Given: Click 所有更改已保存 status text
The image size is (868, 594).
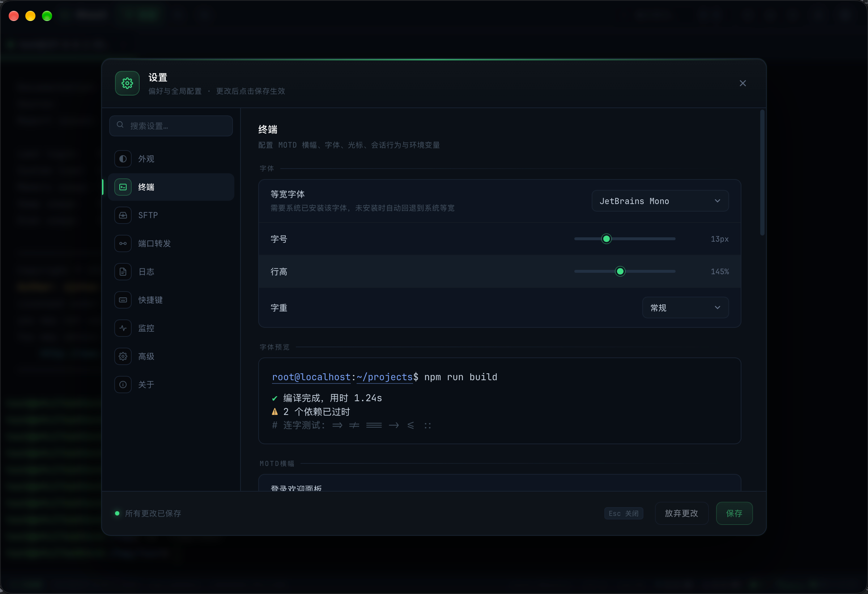Looking at the screenshot, I should point(153,513).
